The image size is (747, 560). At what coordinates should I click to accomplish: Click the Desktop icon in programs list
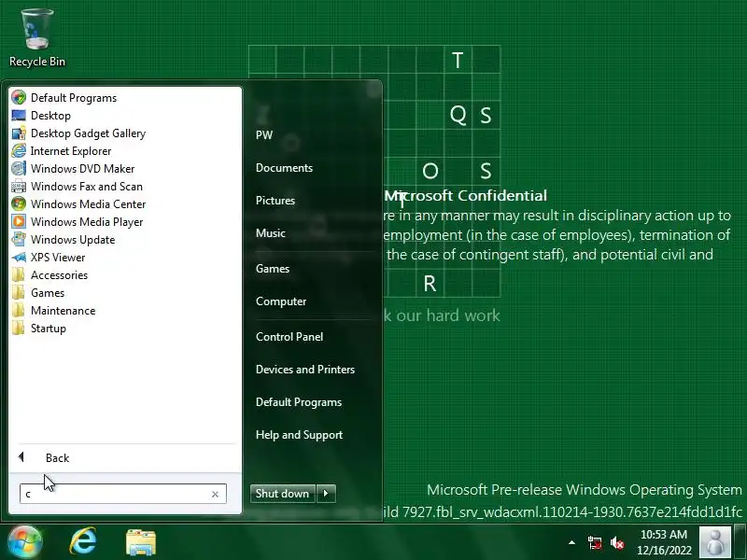(19, 115)
